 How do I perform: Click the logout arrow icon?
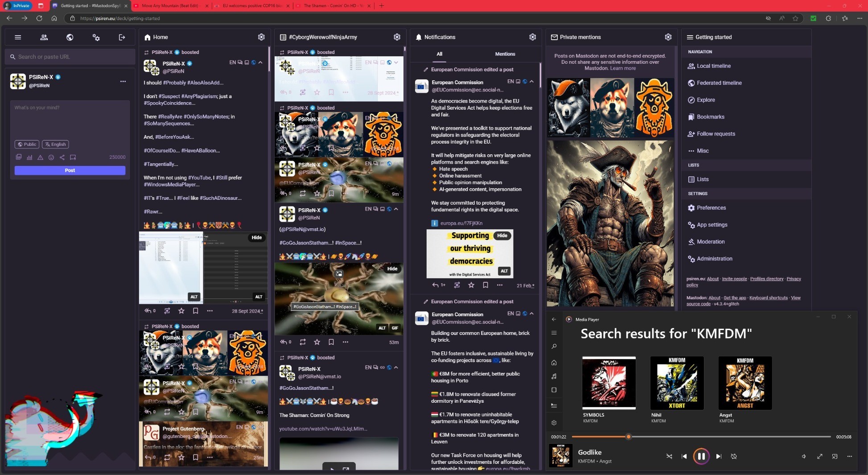[122, 37]
